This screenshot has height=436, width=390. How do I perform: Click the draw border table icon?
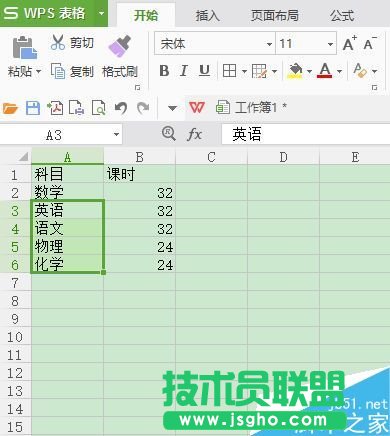[259, 71]
